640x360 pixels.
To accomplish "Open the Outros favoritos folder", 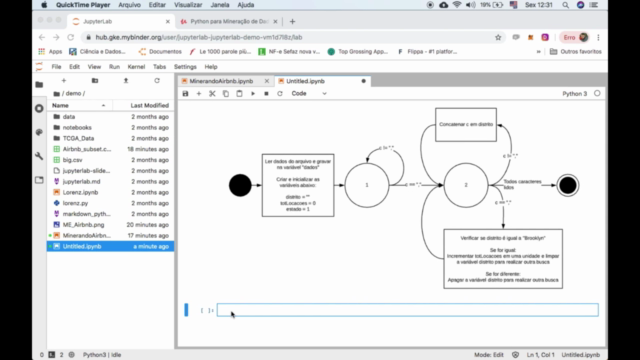I will click(x=576, y=51).
